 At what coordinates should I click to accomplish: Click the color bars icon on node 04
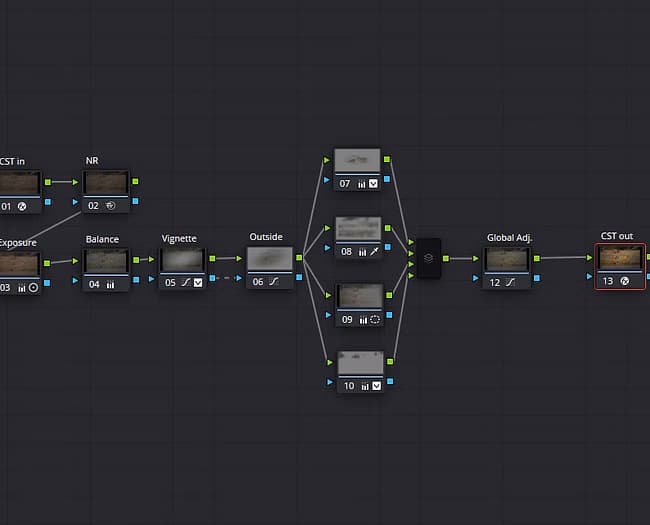110,284
